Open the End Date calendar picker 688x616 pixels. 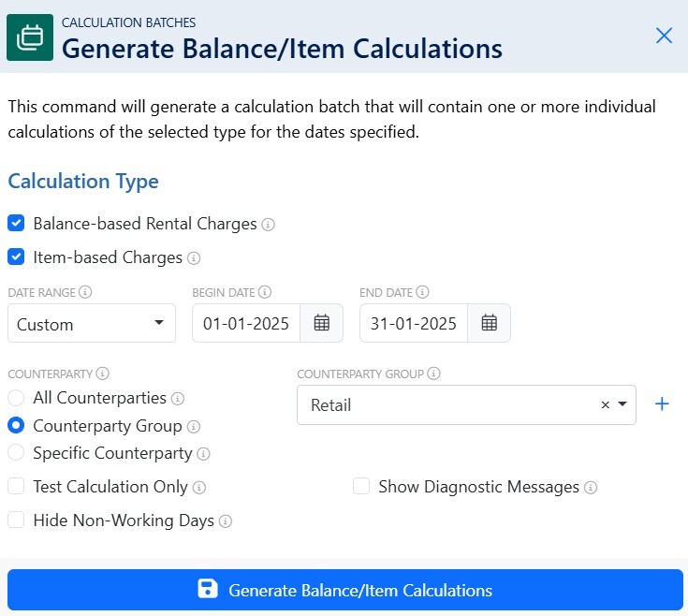490,323
